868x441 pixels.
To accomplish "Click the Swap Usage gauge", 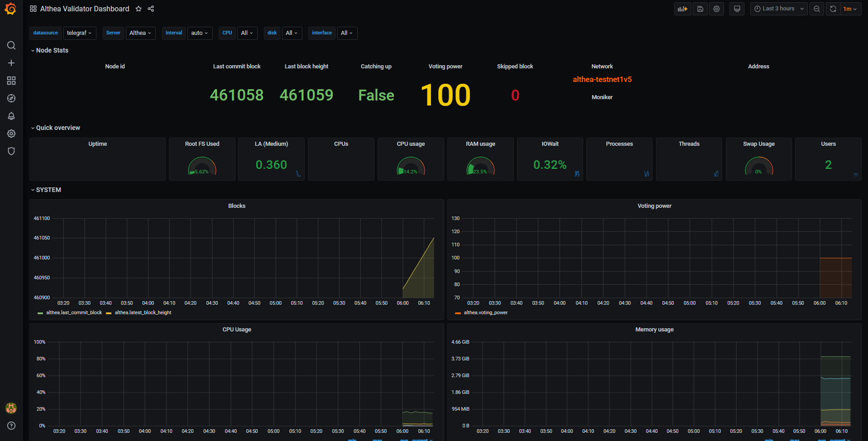I will pos(759,166).
